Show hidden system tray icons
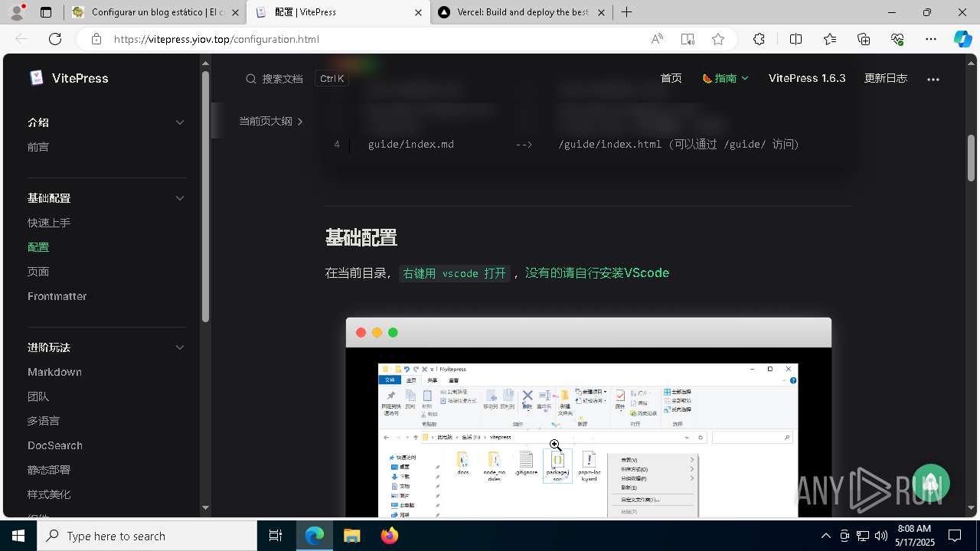Image resolution: width=980 pixels, height=551 pixels. pyautogui.click(x=825, y=536)
